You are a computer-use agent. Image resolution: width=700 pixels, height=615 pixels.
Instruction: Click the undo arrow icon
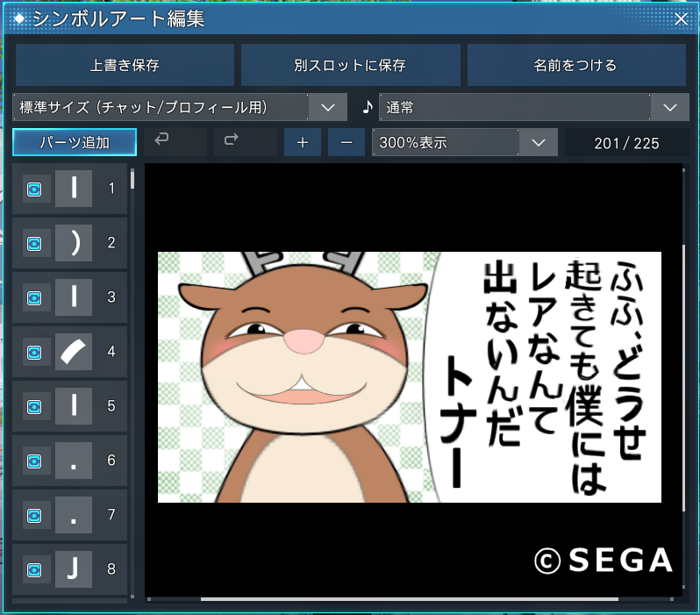[161, 139]
